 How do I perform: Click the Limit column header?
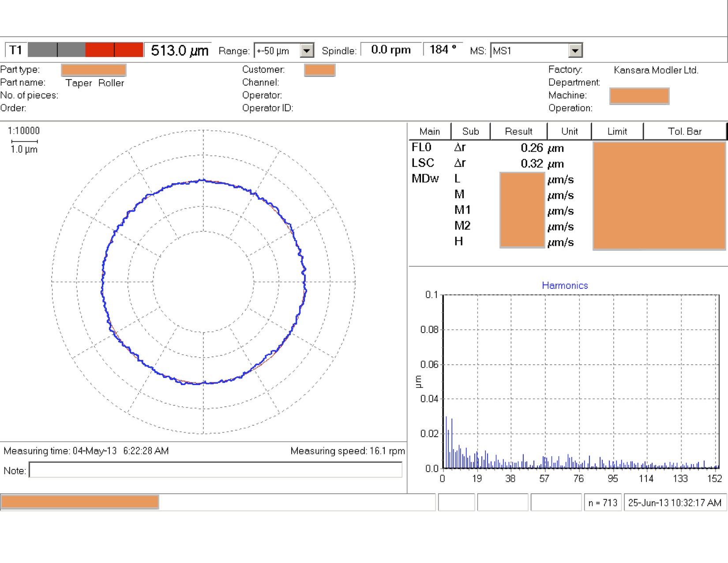(x=617, y=131)
